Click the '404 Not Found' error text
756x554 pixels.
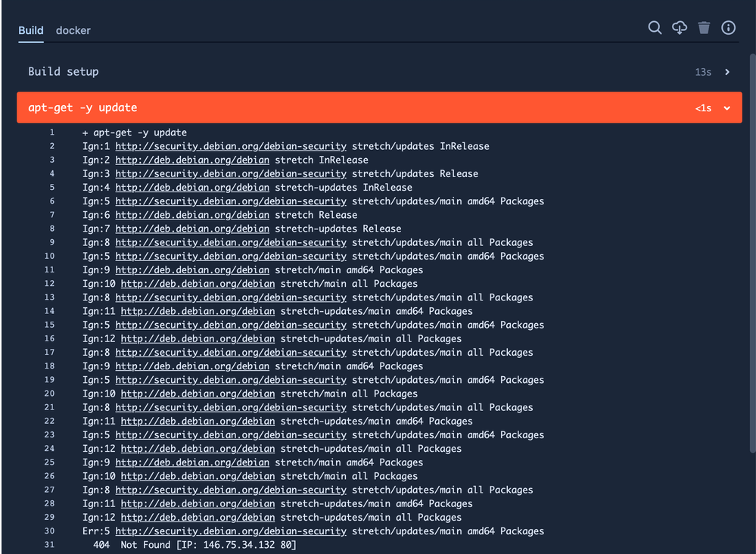click(x=132, y=545)
